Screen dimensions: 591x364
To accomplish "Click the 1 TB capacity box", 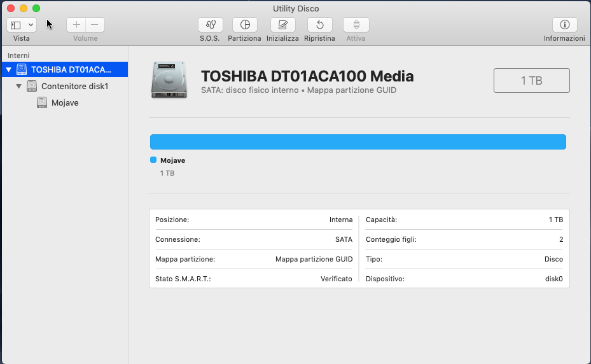I will tap(531, 80).
